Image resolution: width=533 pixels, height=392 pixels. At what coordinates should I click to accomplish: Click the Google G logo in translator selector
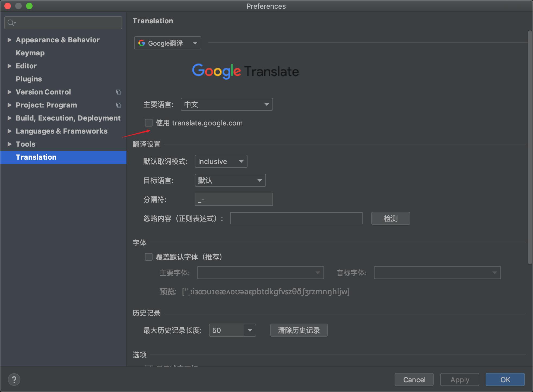coord(142,43)
